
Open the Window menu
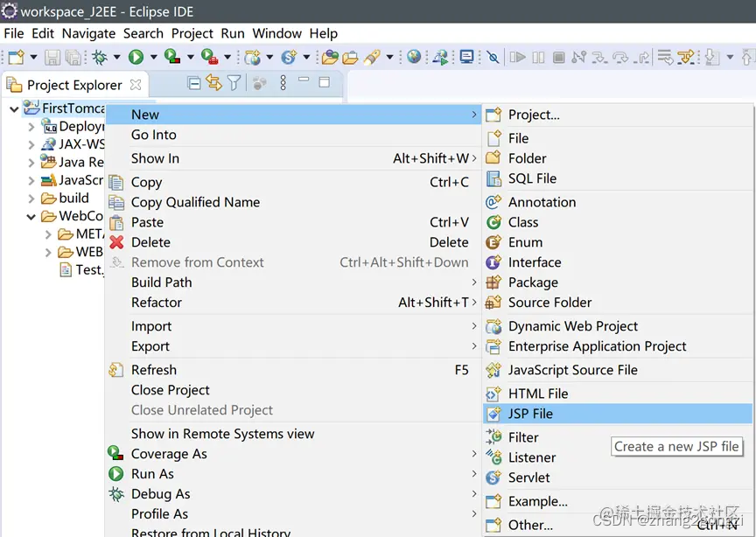click(x=276, y=33)
